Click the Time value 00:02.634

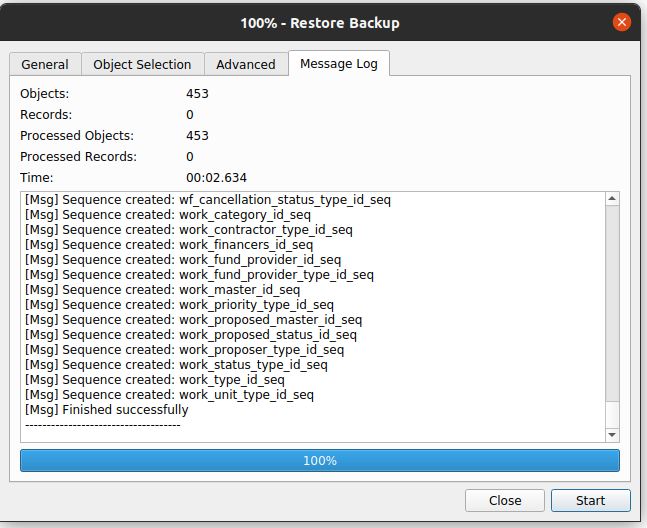pyautogui.click(x=216, y=178)
